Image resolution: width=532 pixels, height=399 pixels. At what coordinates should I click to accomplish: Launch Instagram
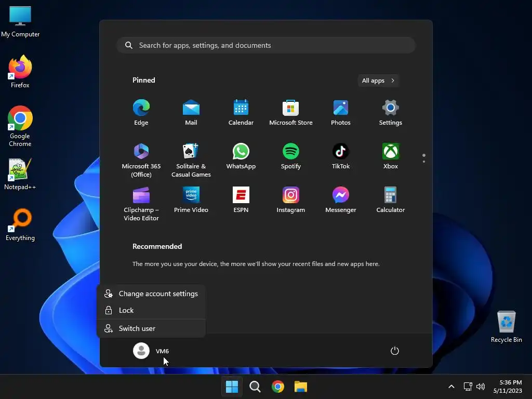[x=291, y=200]
